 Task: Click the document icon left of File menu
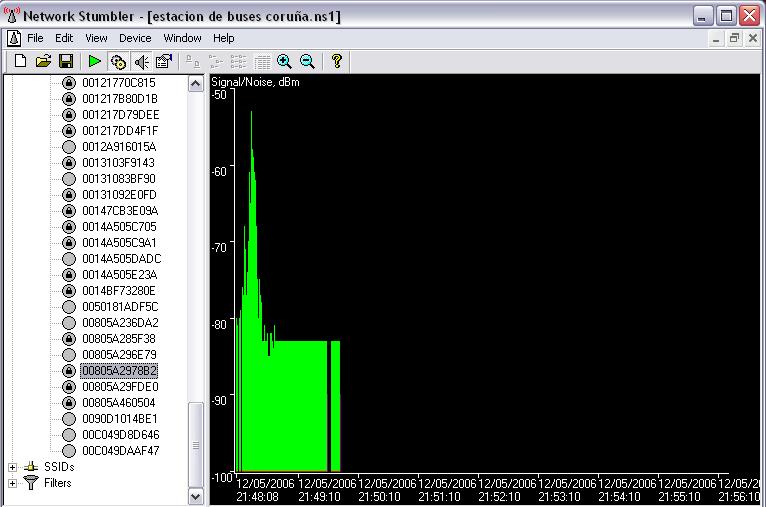[x=14, y=38]
